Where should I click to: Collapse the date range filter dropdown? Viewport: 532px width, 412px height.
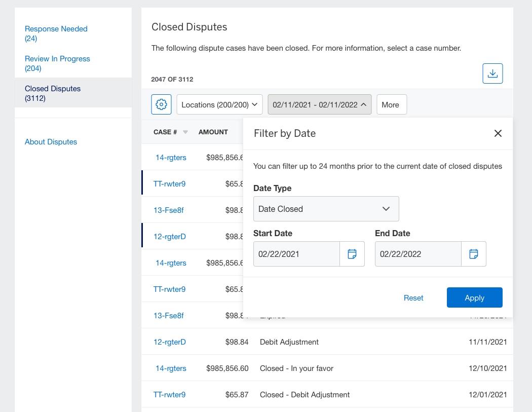click(x=319, y=104)
